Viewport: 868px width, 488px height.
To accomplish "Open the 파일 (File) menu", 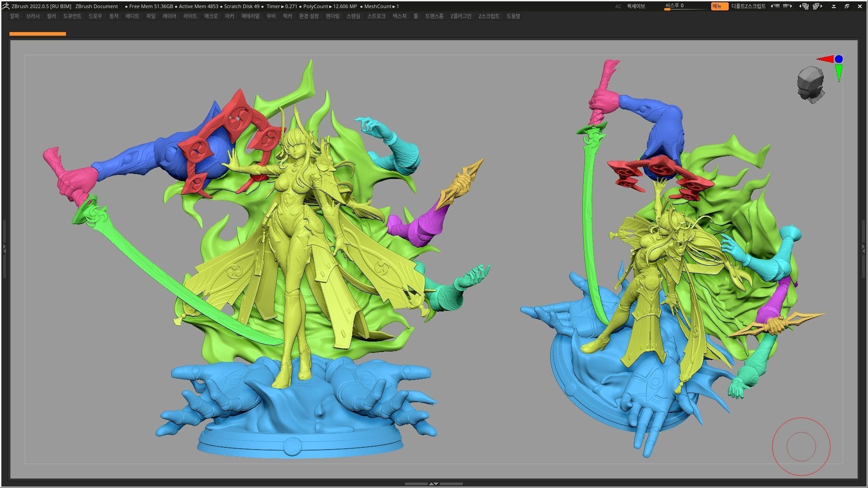I will tap(151, 16).
